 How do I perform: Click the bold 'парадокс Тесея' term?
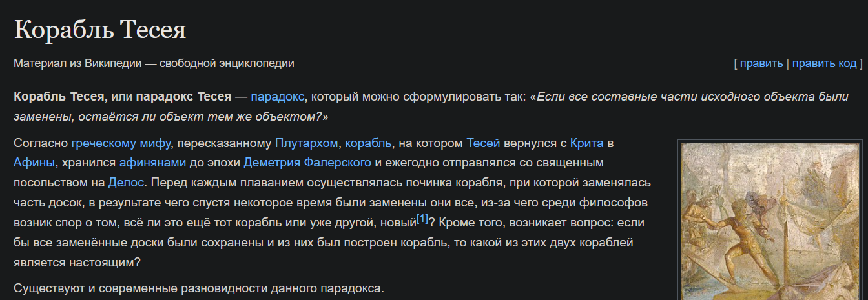tap(183, 97)
